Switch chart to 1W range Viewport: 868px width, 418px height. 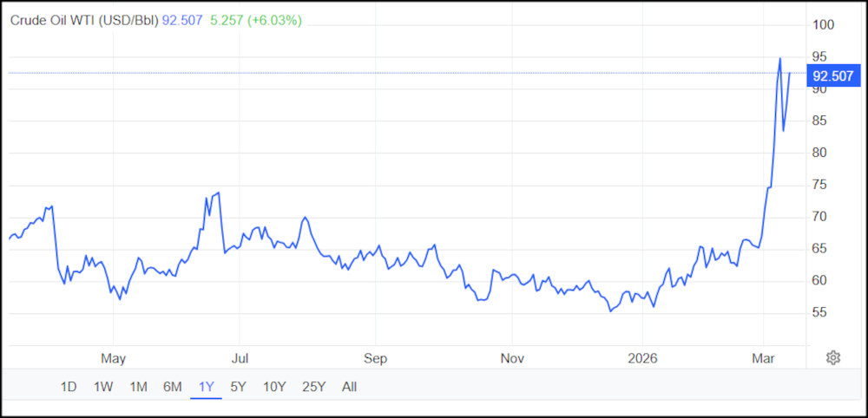[103, 387]
